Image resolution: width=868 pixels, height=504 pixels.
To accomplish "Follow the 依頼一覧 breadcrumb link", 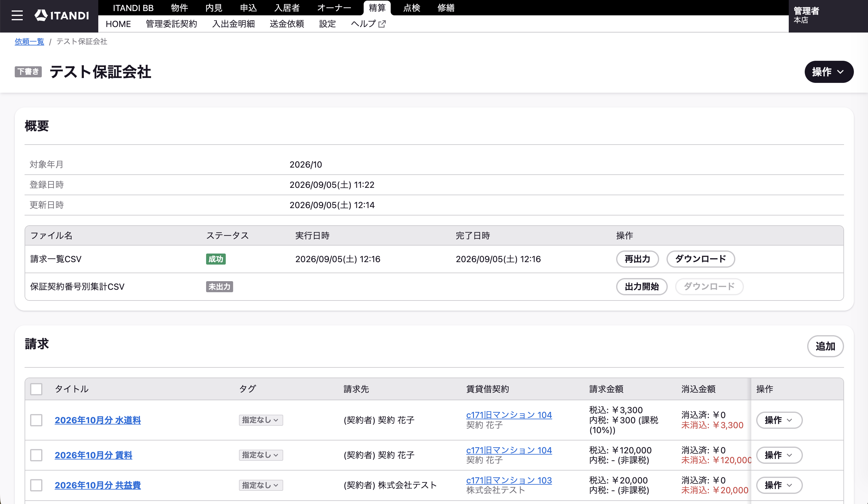I will [x=29, y=42].
